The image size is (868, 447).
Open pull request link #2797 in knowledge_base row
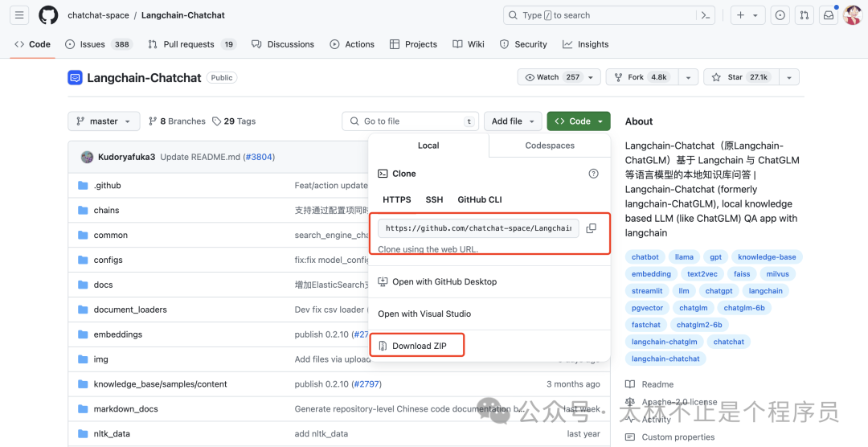pos(366,383)
